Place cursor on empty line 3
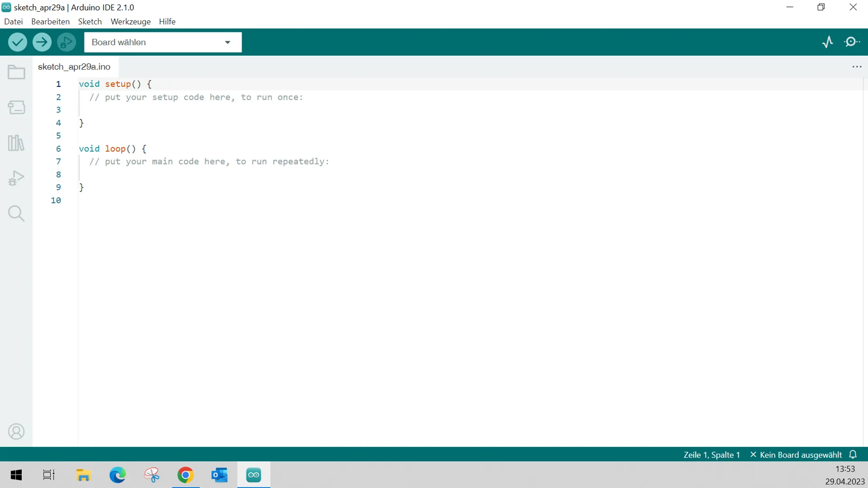Screen dimensions: 868x488 (470, 110)
